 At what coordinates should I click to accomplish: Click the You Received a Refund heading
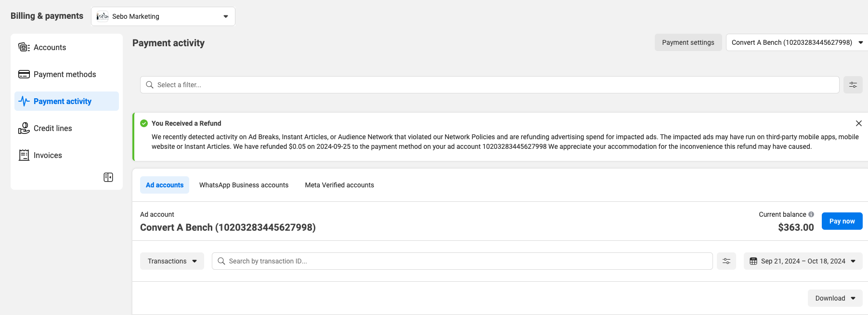point(186,123)
